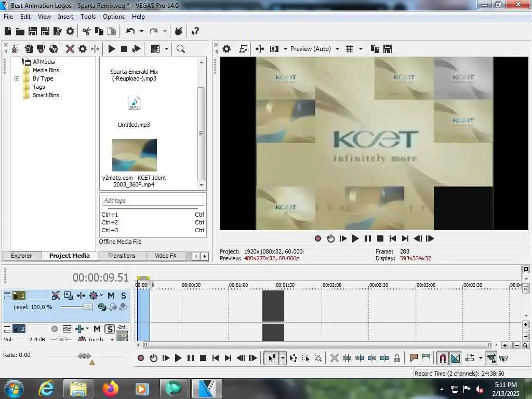Image resolution: width=532 pixels, height=399 pixels.
Task: Click Go to End under video preview
Action: (405, 238)
